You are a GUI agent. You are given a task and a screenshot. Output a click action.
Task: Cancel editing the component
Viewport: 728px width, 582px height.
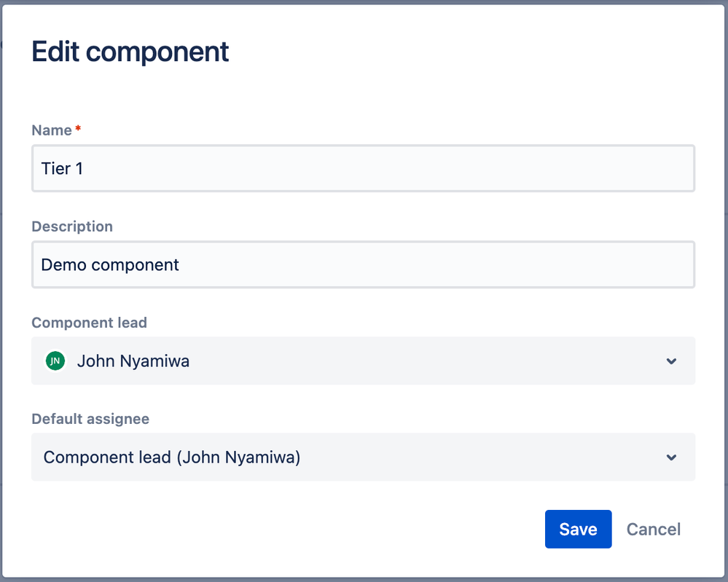coord(653,529)
